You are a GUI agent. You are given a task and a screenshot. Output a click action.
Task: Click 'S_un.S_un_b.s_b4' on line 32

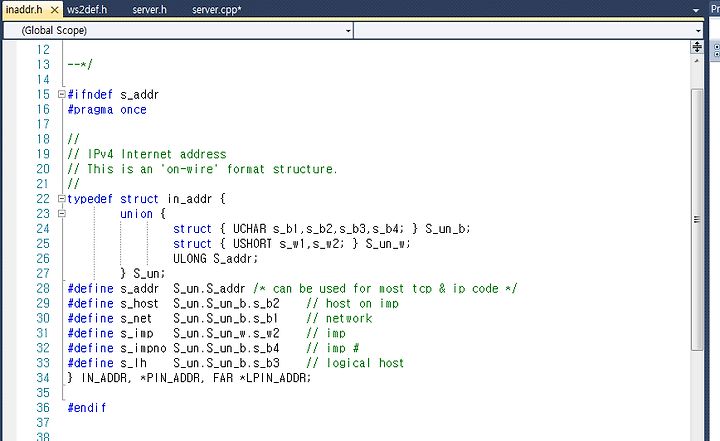coord(226,348)
